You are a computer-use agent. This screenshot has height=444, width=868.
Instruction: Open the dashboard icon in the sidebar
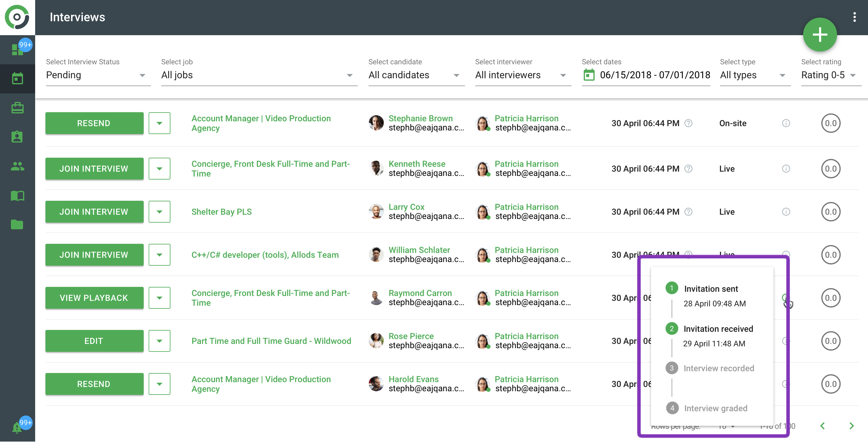[17, 49]
